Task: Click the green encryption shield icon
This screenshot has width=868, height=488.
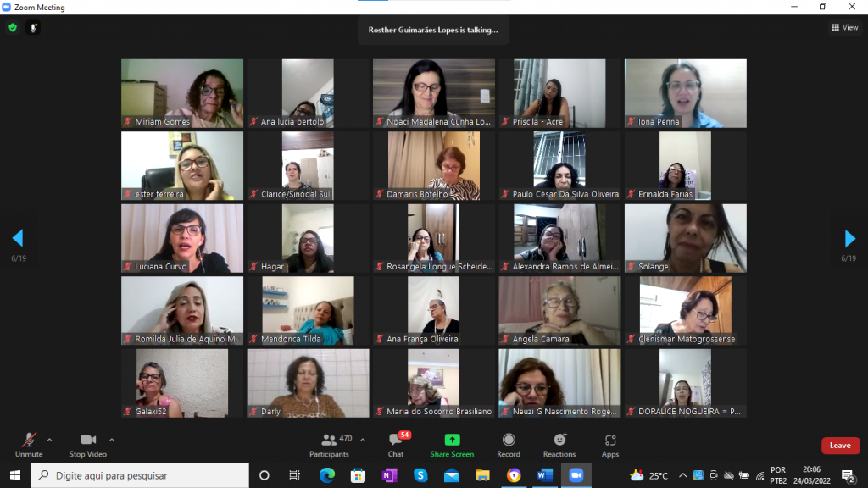Action: pyautogui.click(x=13, y=27)
